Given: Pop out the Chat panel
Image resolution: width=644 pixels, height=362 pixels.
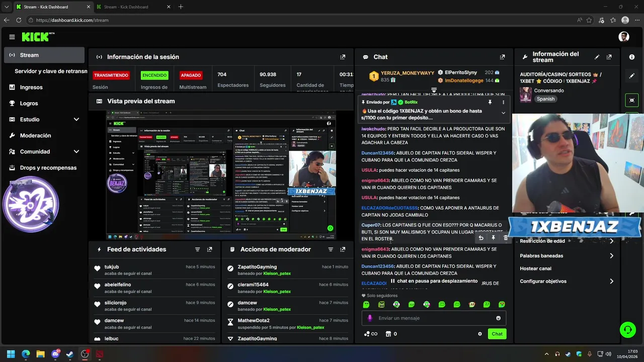Looking at the screenshot, I should click(x=502, y=57).
